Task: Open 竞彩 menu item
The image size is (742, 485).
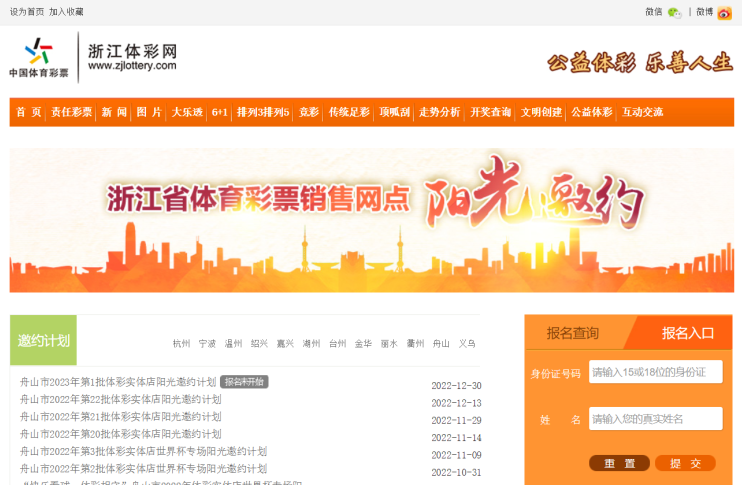Action: pyautogui.click(x=309, y=112)
